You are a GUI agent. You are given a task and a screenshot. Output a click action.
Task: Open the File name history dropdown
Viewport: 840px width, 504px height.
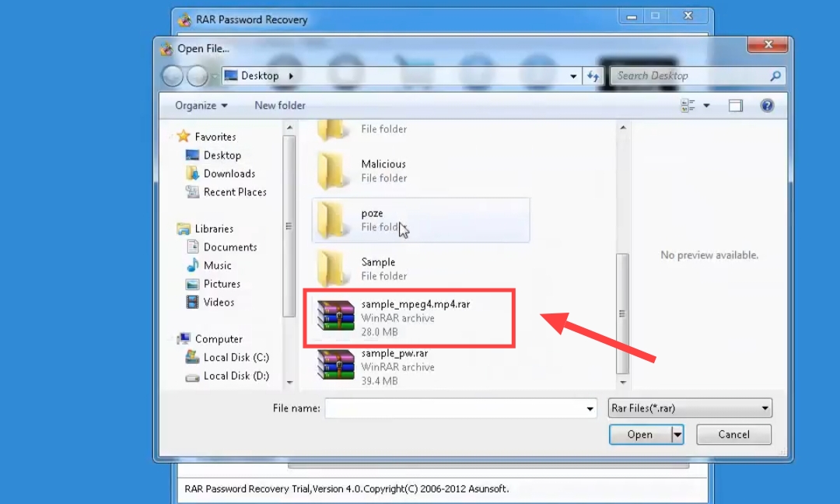coord(590,408)
